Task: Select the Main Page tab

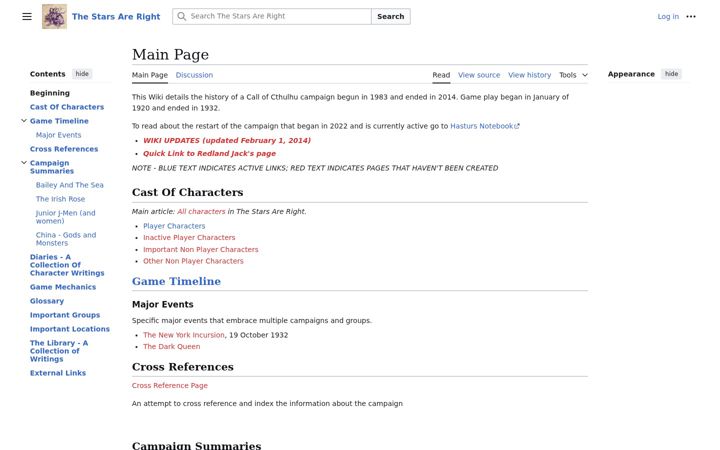Action: [150, 75]
